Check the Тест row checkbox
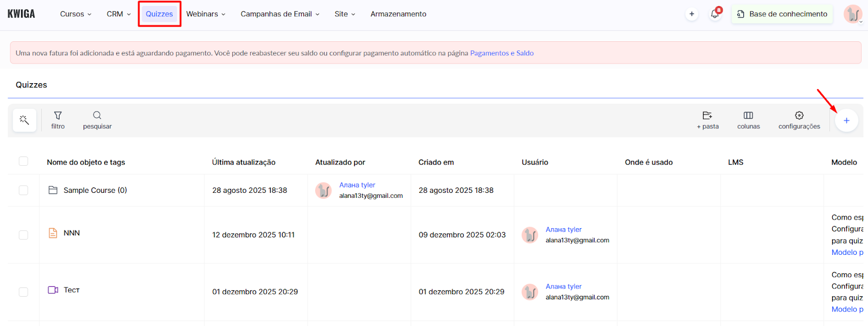 [x=23, y=292]
